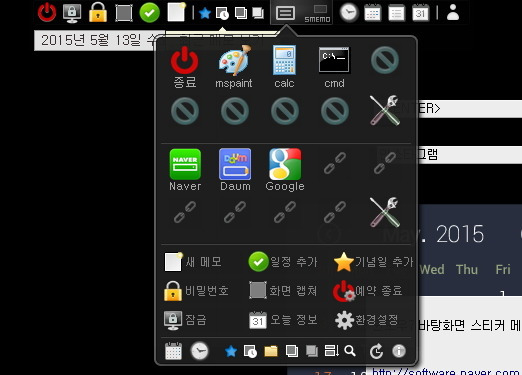Open the software.naver.com link
Image resolution: width=522 pixels, height=375 pixels.
[446, 372]
